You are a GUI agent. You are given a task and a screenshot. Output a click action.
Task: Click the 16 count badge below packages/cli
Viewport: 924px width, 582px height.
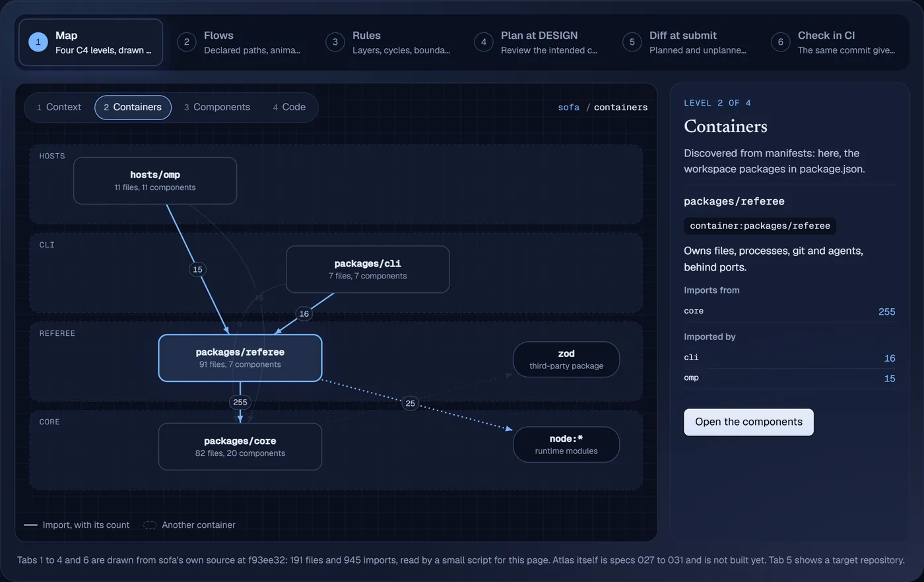tap(304, 313)
